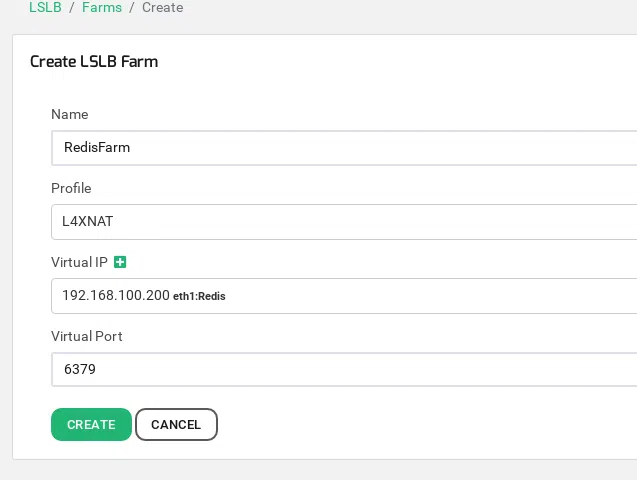Click the 192.168.100.200 address text
This screenshot has height=480, width=637.
[x=115, y=296]
